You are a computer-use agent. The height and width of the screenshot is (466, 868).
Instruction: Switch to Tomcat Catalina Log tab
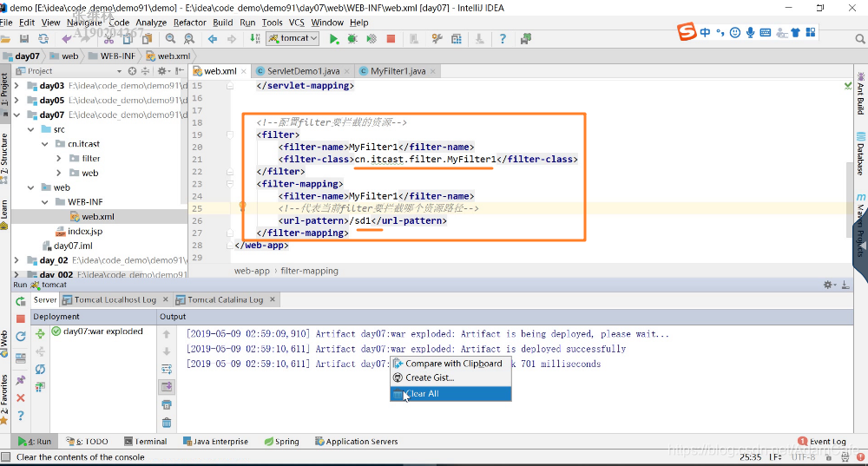(x=225, y=299)
